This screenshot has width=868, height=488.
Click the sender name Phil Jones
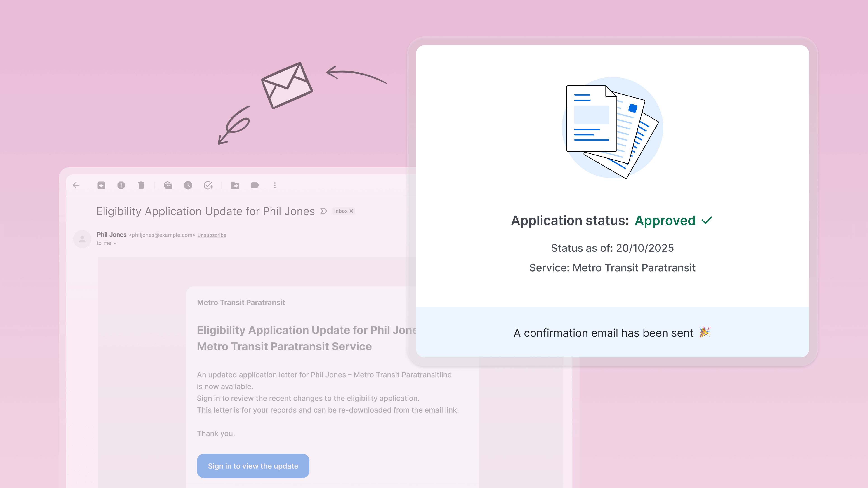coord(111,235)
